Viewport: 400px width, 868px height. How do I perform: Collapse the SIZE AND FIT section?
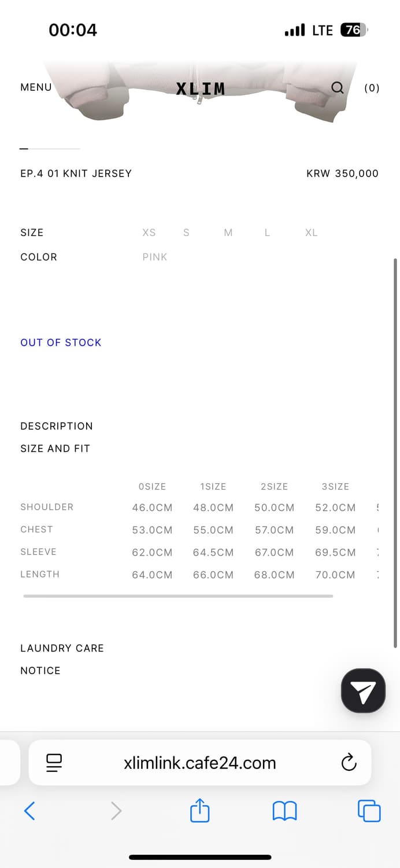tap(55, 448)
